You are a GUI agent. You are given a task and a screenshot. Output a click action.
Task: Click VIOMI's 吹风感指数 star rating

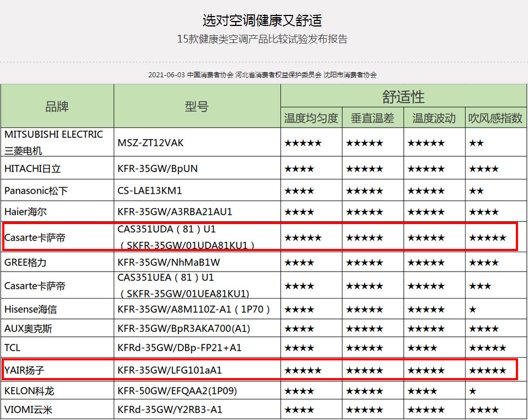(x=484, y=410)
